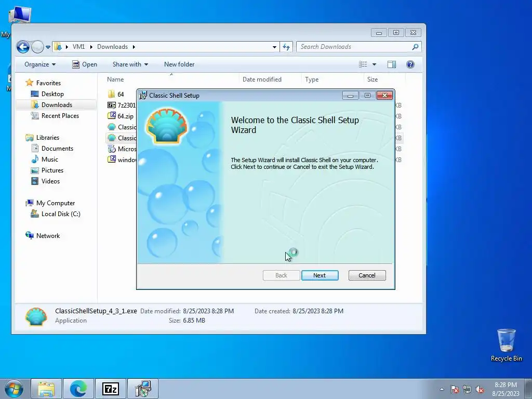Click the Back navigation arrow in Explorer
Viewport: 532px width, 399px height.
[23, 47]
